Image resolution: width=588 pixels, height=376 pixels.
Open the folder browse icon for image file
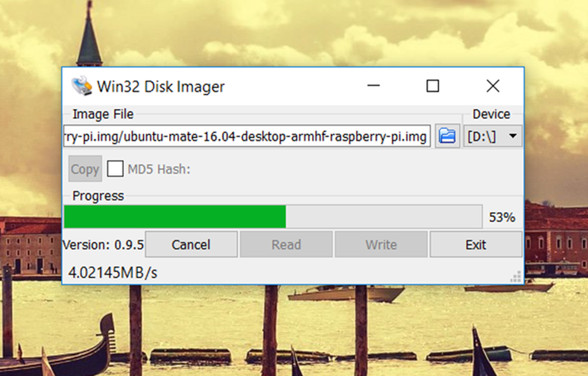pos(448,136)
